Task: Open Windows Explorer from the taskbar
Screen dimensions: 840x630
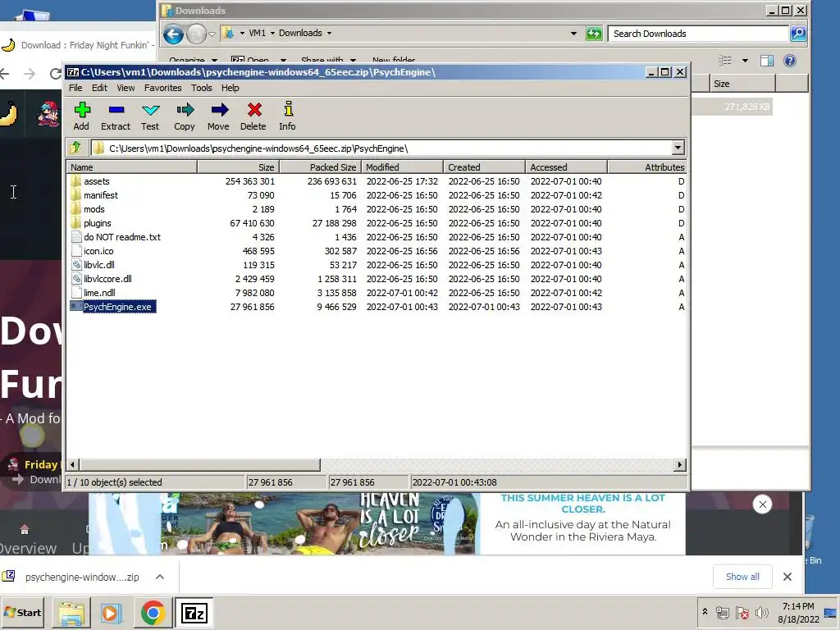Action: tap(71, 613)
